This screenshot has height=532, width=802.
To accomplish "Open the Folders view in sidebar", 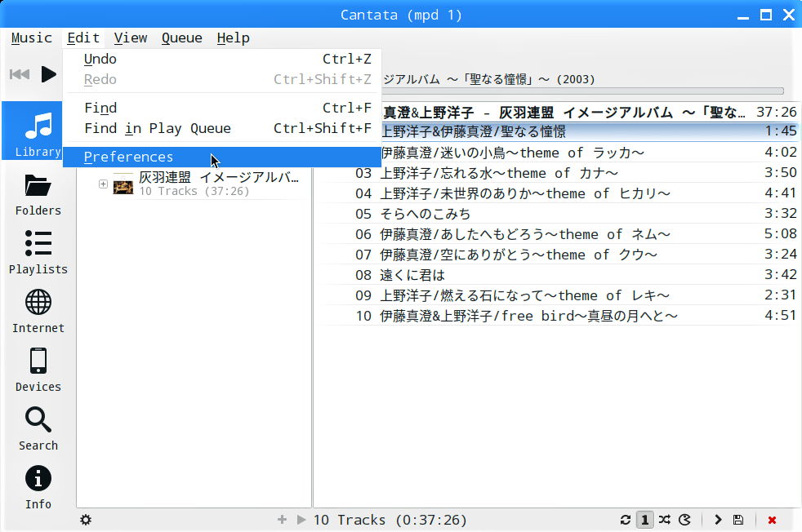I will (38, 195).
